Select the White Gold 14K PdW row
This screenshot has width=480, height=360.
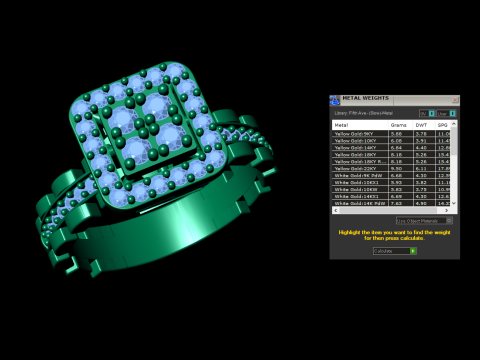click(x=391, y=203)
